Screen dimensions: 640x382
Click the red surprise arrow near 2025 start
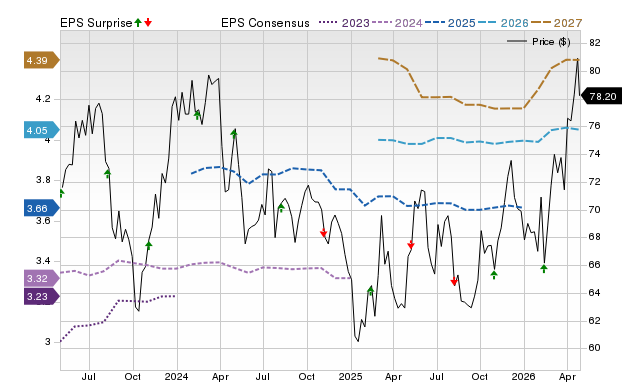pos(323,233)
